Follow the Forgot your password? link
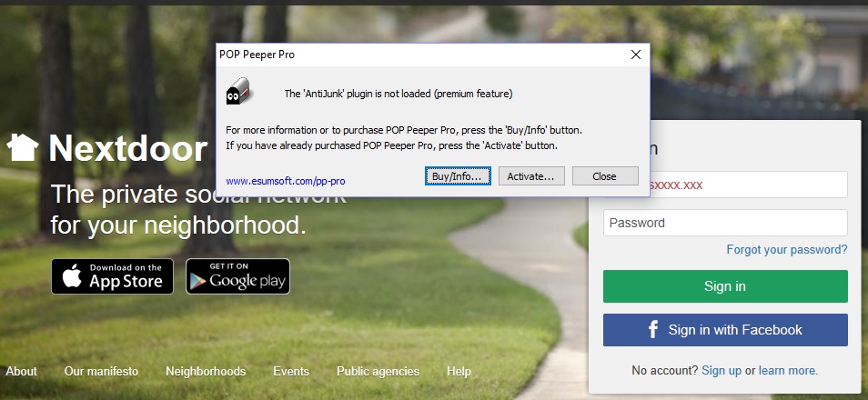The width and height of the screenshot is (868, 400). [x=787, y=249]
